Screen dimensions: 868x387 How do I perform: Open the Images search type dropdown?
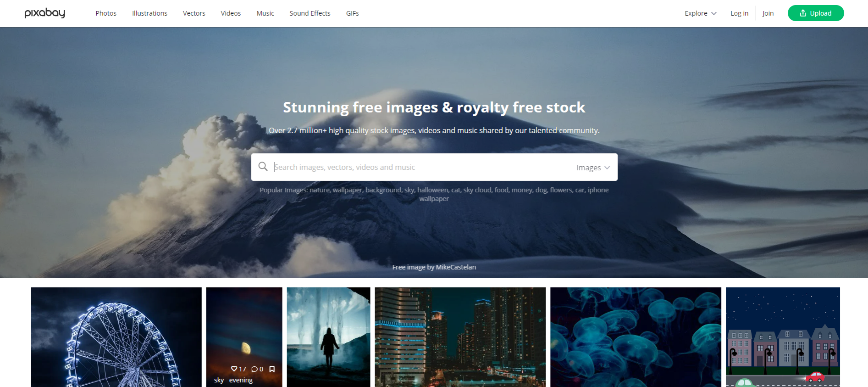pos(593,168)
